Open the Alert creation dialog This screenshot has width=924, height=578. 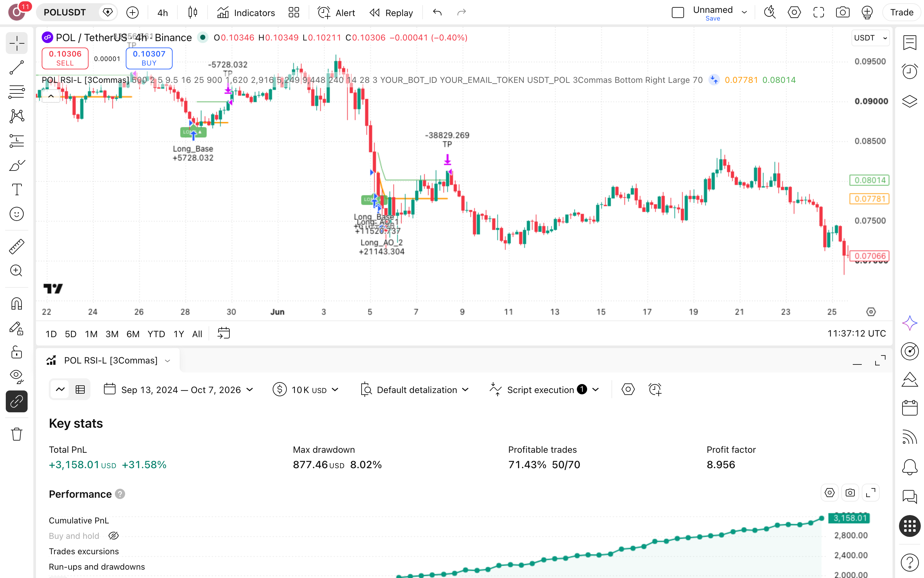tap(336, 13)
